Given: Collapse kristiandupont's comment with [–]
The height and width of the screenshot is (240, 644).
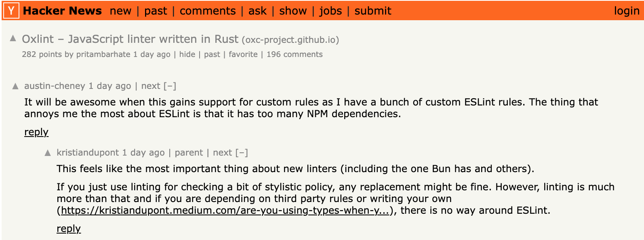Looking at the screenshot, I should coord(242,153).
